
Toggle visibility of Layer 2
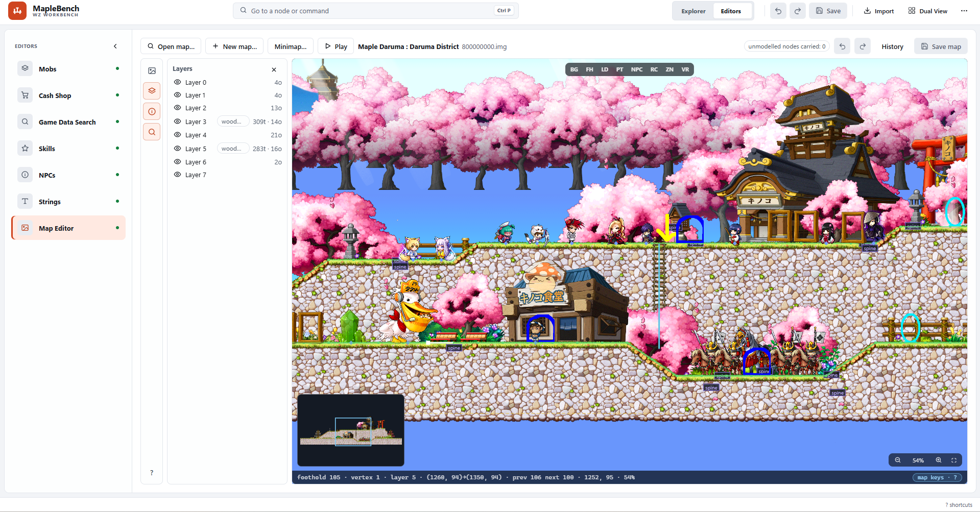pos(178,108)
